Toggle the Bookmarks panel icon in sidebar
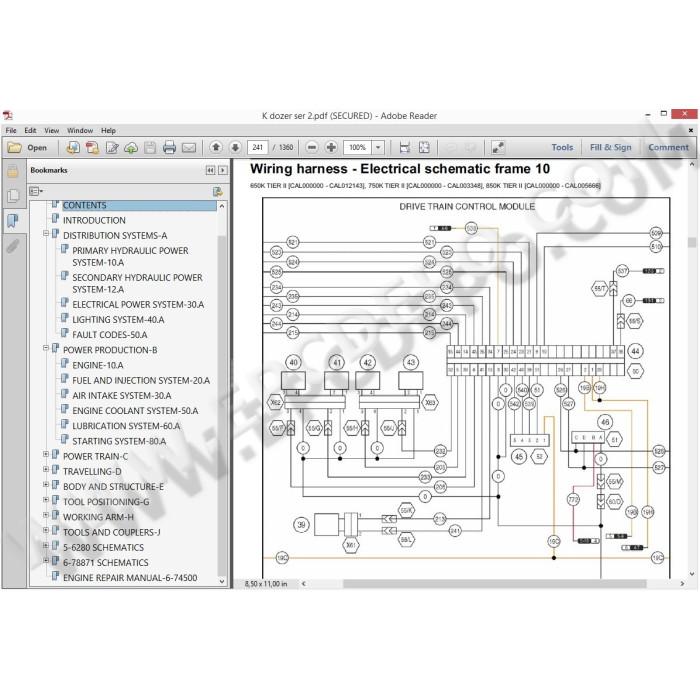Screen dimensions: 700x700 tap(13, 221)
